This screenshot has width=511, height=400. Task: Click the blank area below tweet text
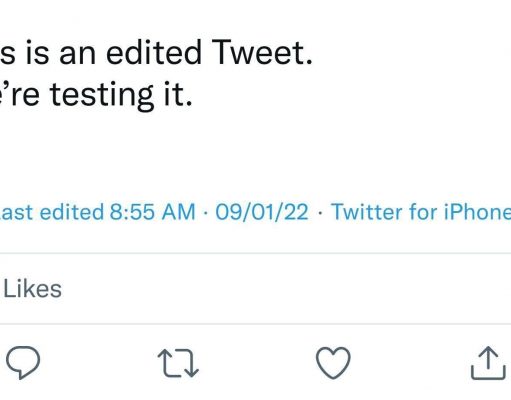255,153
